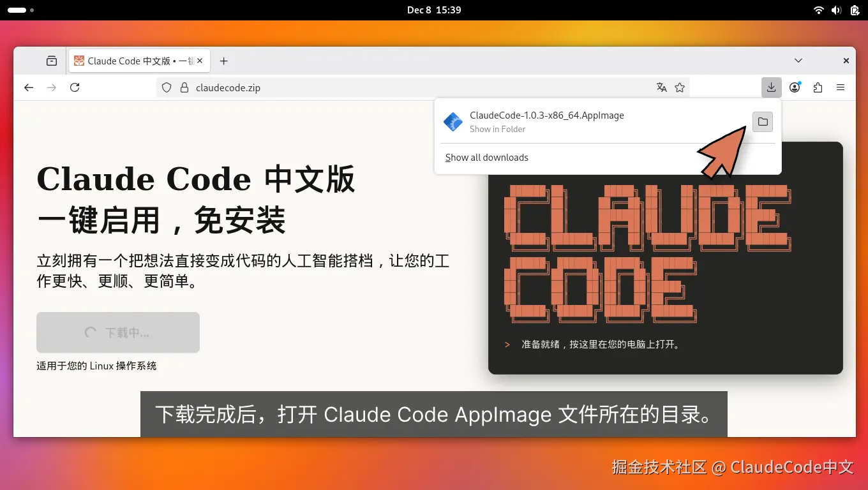Screen dimensions: 868x490
Task: Click the 准备就绪 terminal prompt line
Action: [593, 345]
